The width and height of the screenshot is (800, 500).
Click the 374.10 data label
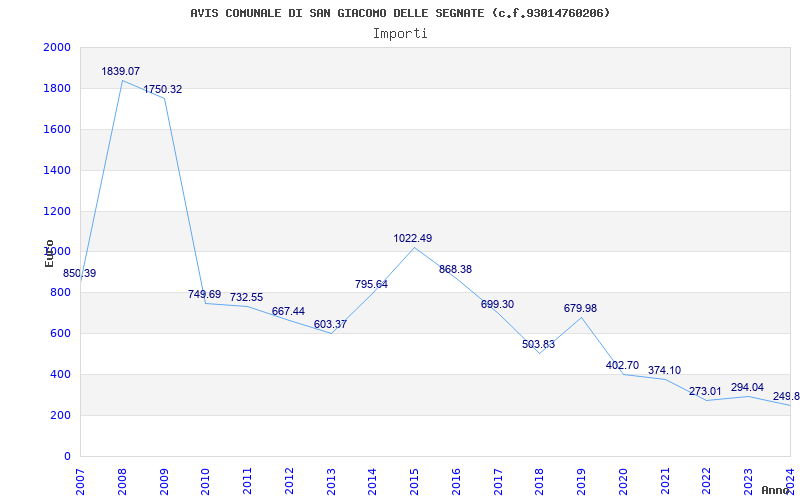pos(664,371)
